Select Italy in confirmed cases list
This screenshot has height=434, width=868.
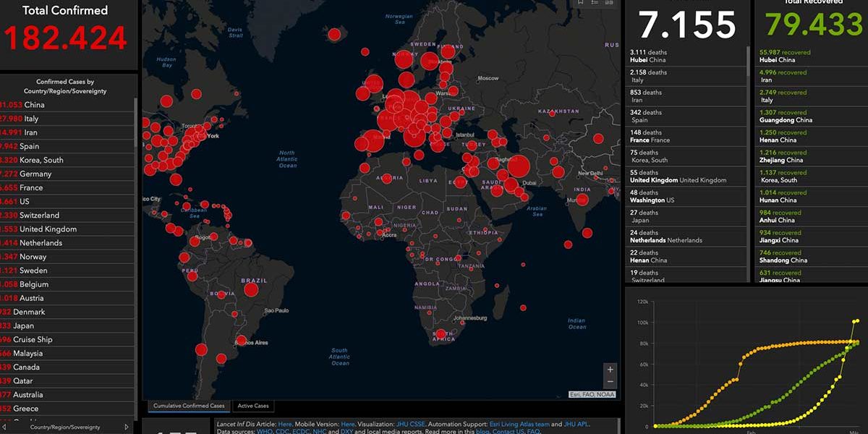click(x=67, y=119)
